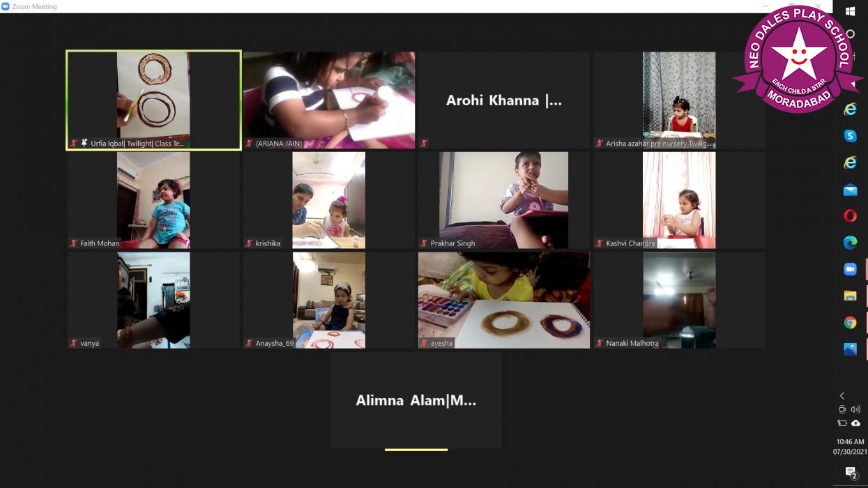Screen dimensions: 868x488
Task: Show hidden system tray icons
Action: 842,396
